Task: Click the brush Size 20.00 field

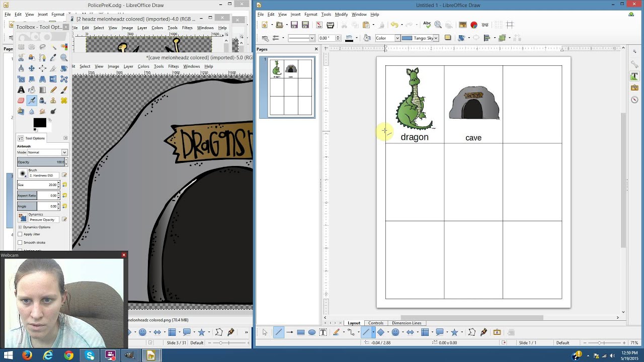Action: pos(39,185)
